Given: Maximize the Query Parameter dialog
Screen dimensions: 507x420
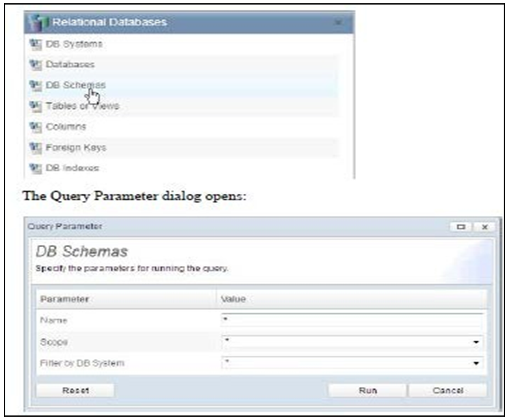Looking at the screenshot, I should [x=461, y=227].
